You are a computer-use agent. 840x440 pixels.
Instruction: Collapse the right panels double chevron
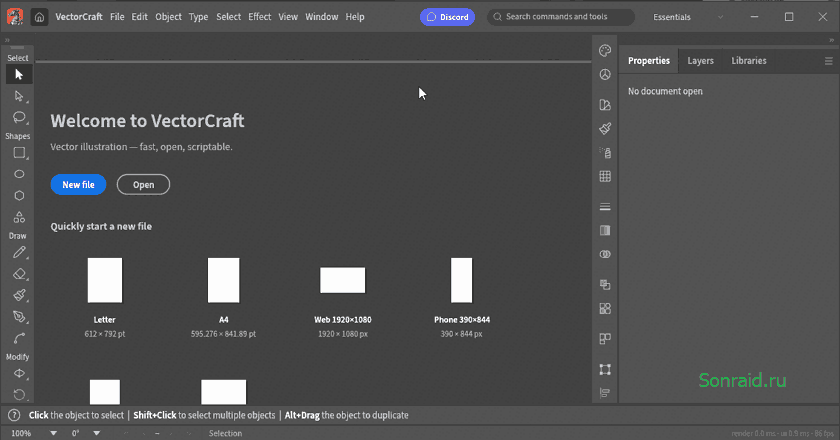pyautogui.click(x=831, y=40)
